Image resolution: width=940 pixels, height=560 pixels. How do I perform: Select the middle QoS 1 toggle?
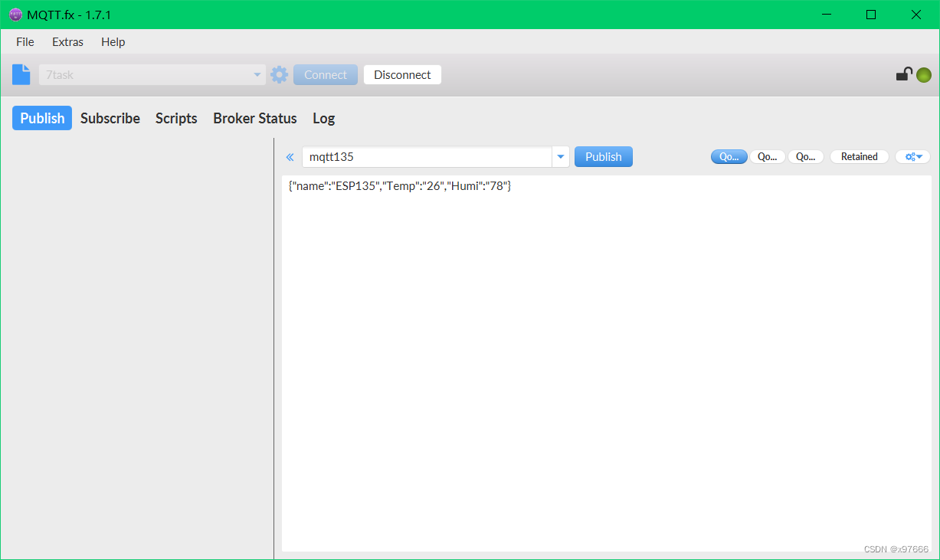(x=768, y=156)
